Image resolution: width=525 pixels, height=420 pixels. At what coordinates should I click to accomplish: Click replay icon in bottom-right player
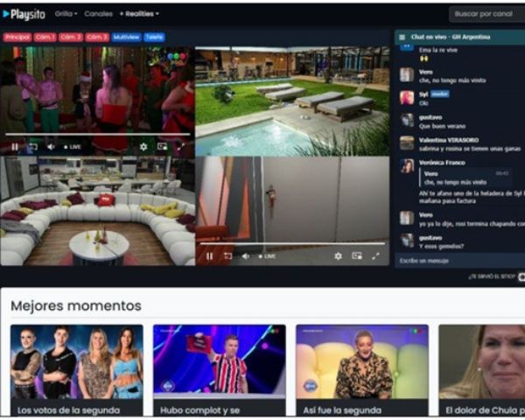point(227,255)
